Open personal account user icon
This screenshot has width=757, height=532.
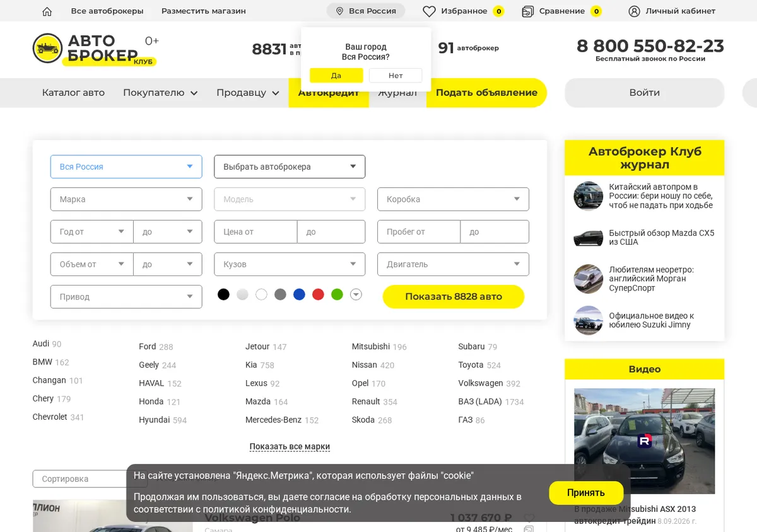pyautogui.click(x=634, y=11)
